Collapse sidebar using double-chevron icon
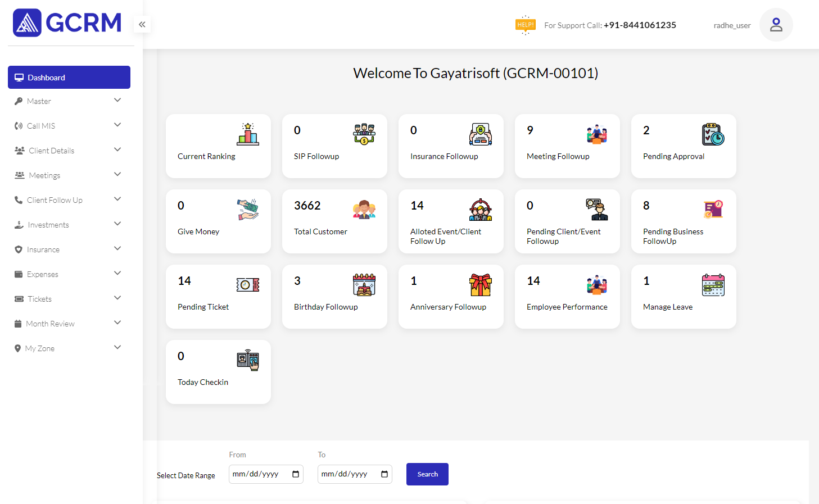This screenshot has height=504, width=819. pos(142,24)
